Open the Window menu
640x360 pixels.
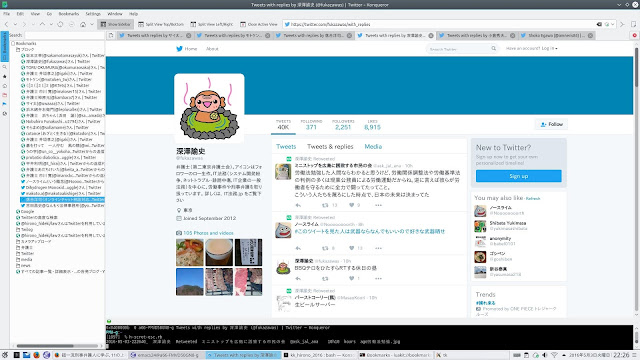[x=115, y=14]
